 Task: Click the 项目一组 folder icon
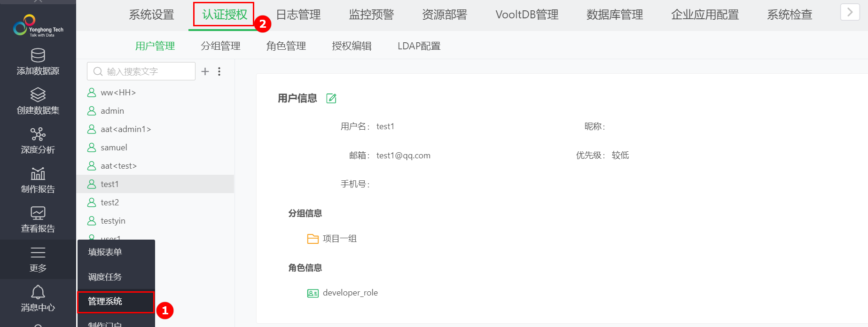(313, 239)
